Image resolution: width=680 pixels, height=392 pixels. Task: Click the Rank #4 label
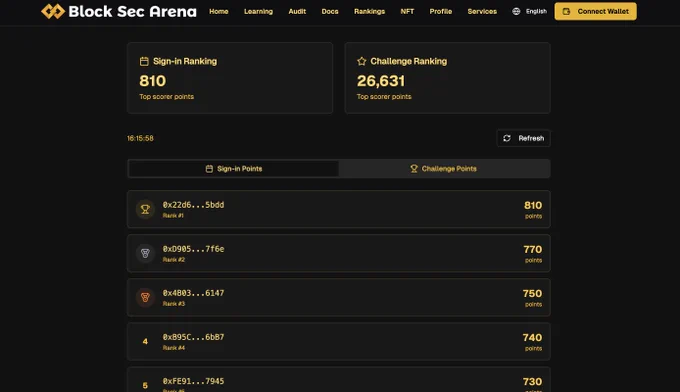pos(173,348)
